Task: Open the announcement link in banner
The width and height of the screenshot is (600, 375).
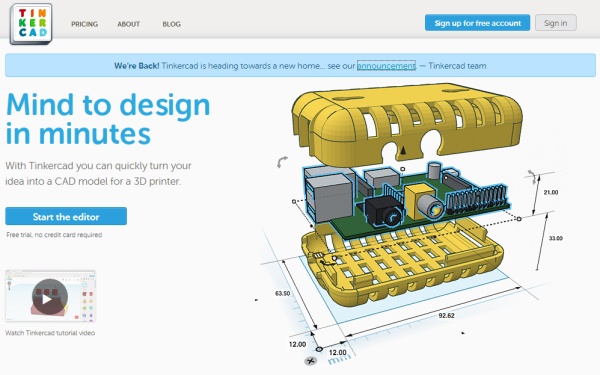Action: 386,66
